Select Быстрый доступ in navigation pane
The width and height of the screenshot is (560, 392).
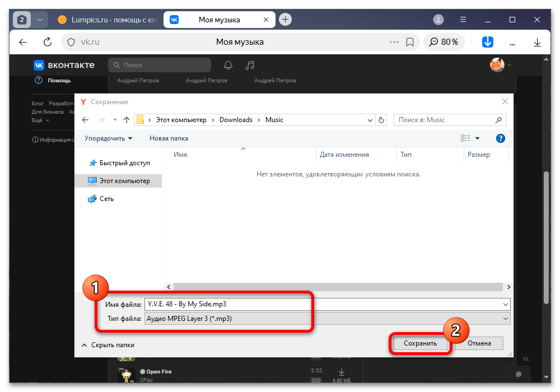pos(119,163)
